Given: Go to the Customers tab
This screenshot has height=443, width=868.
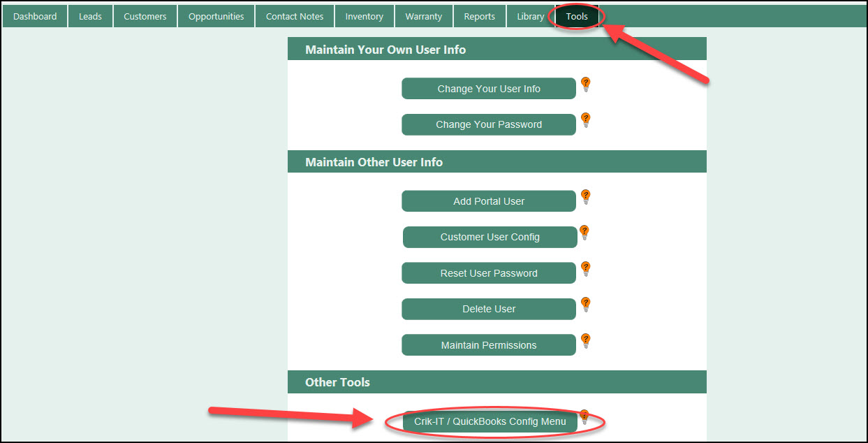Looking at the screenshot, I should click(145, 16).
